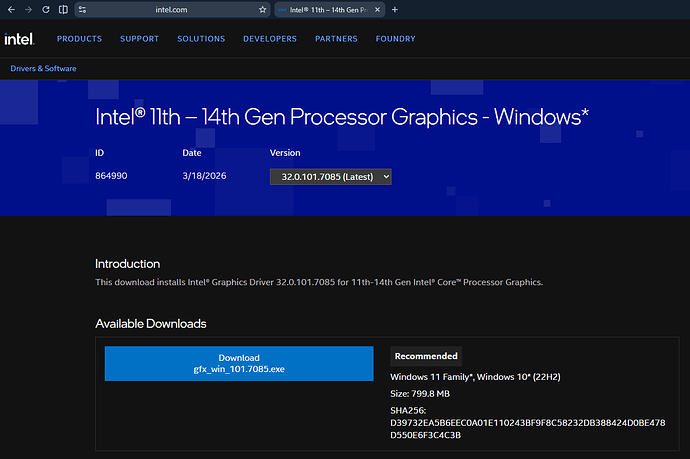
Task: Follow the Drivers & Software breadcrumb link
Action: [x=44, y=69]
